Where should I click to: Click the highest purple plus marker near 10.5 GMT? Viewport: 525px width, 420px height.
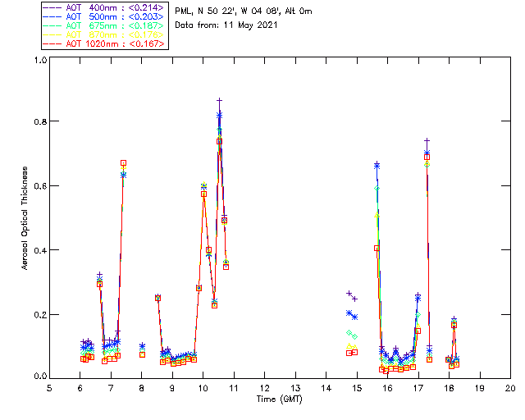[x=219, y=101]
